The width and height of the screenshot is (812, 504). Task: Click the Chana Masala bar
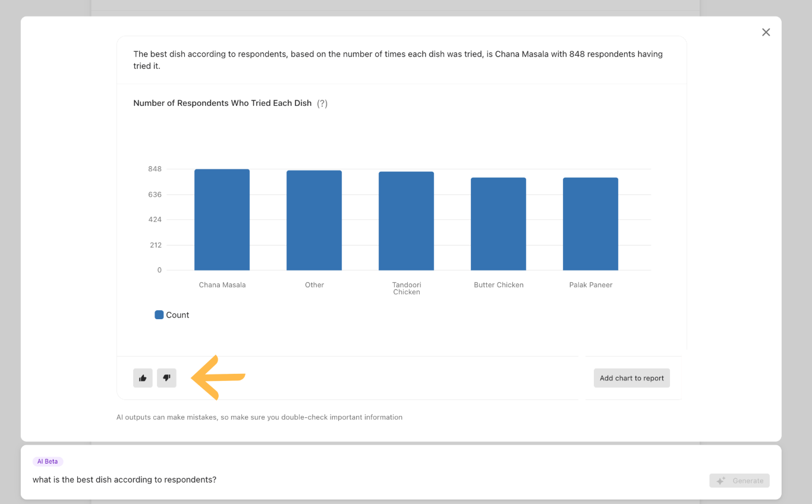click(222, 220)
